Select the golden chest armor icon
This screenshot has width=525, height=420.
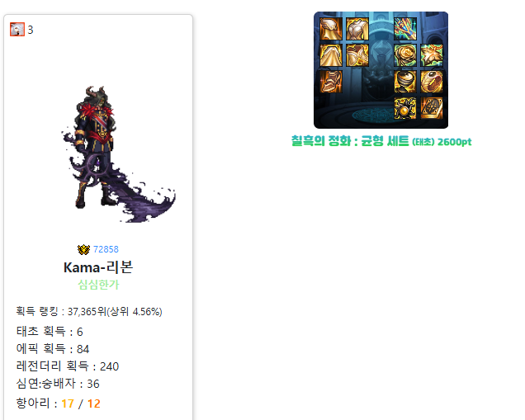coord(357,29)
